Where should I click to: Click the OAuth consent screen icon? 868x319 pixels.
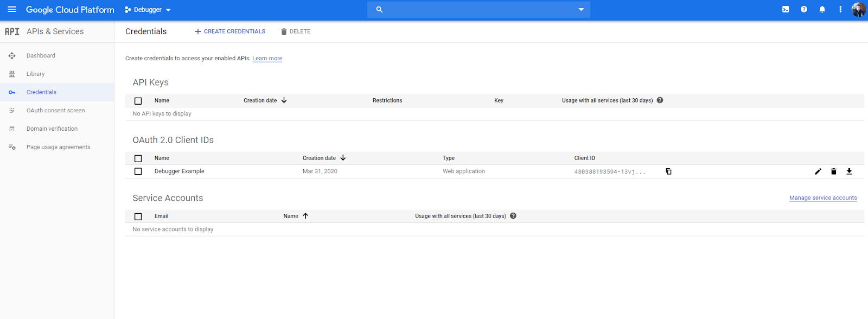point(12,111)
